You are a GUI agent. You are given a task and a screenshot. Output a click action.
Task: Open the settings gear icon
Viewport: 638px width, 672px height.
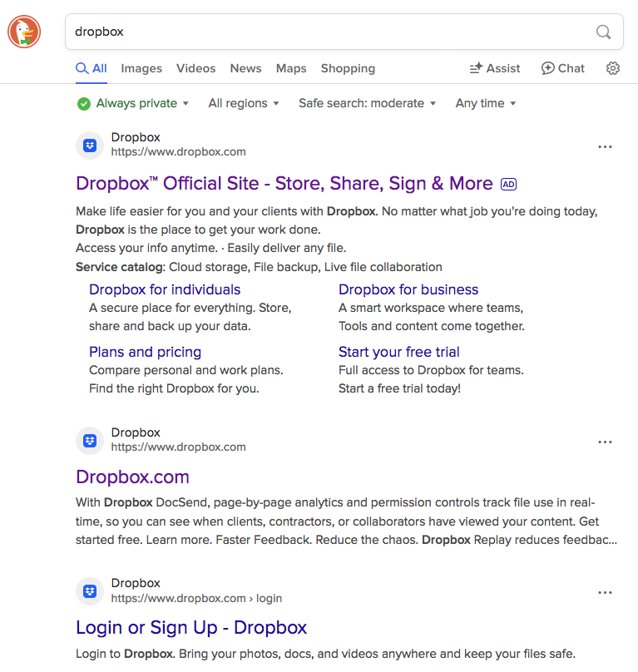613,68
